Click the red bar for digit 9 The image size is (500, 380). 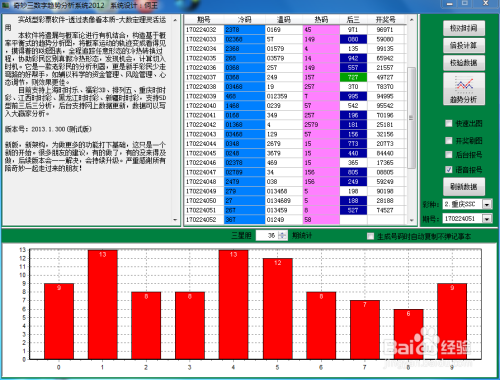point(452,322)
